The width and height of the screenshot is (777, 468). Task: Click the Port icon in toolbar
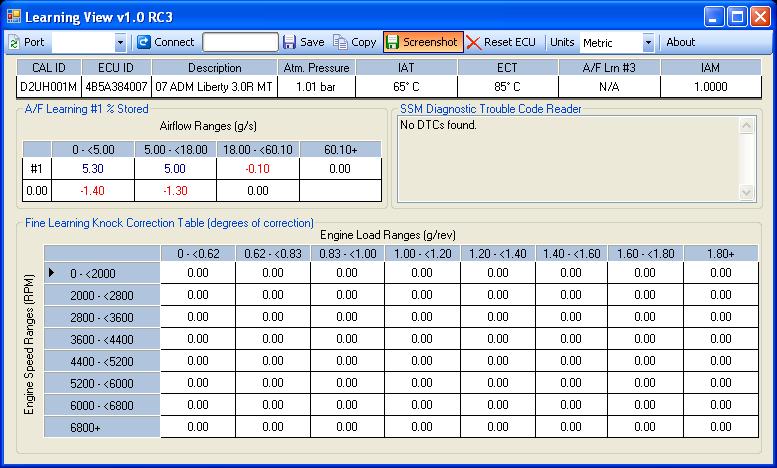pyautogui.click(x=15, y=43)
